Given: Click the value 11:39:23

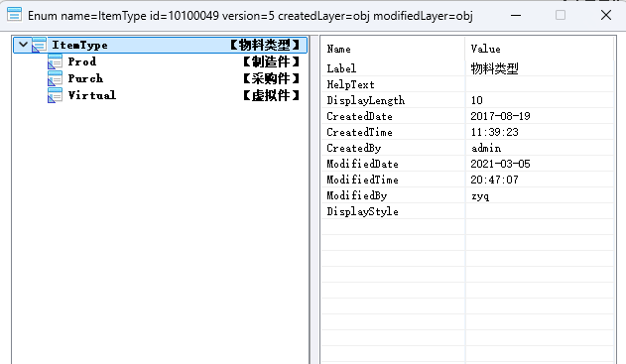Looking at the screenshot, I should (494, 132).
